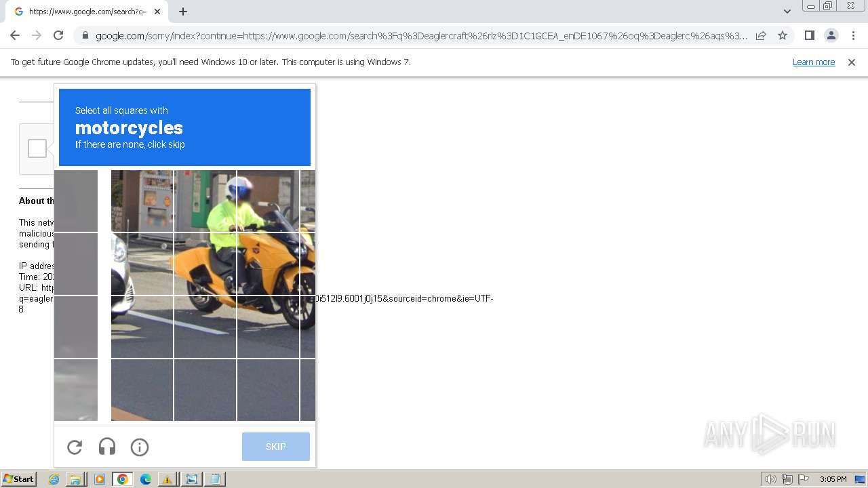Viewport: 868px width, 488px height.
Task: Expand the tab search dropdown arrow
Action: [787, 12]
